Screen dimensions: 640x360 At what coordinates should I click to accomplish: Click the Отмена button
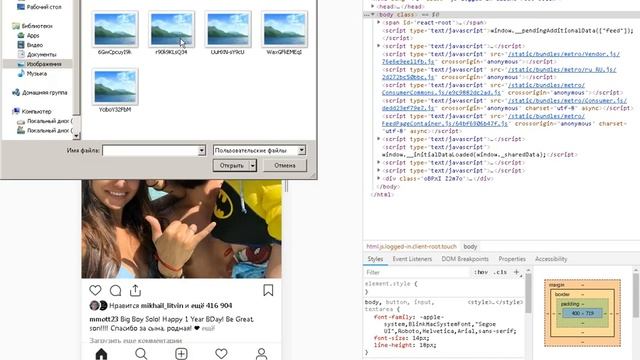[284, 165]
